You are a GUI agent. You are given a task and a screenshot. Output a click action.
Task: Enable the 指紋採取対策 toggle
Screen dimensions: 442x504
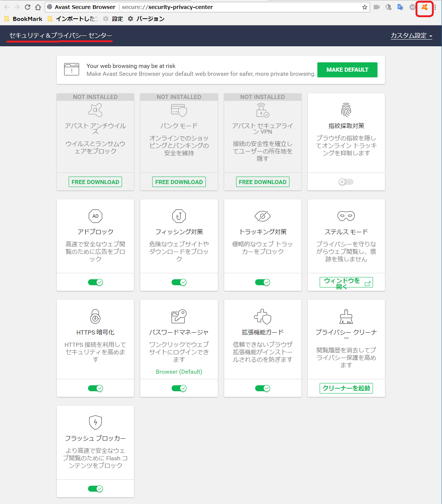[x=346, y=182]
